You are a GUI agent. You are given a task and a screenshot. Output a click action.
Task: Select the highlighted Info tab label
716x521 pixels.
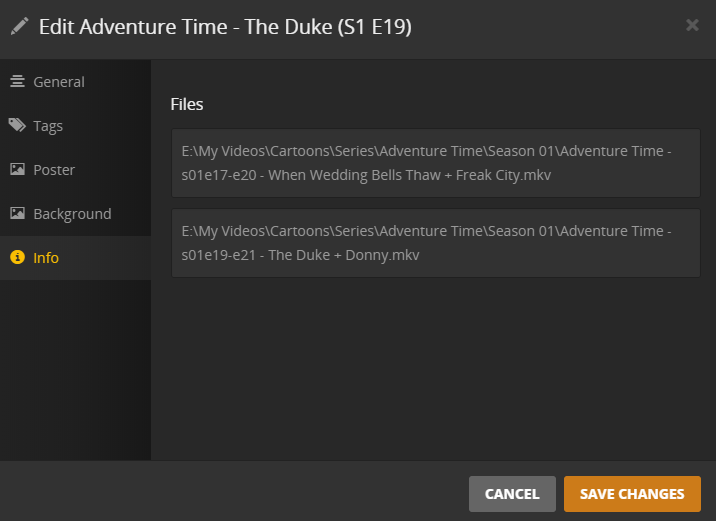click(46, 258)
